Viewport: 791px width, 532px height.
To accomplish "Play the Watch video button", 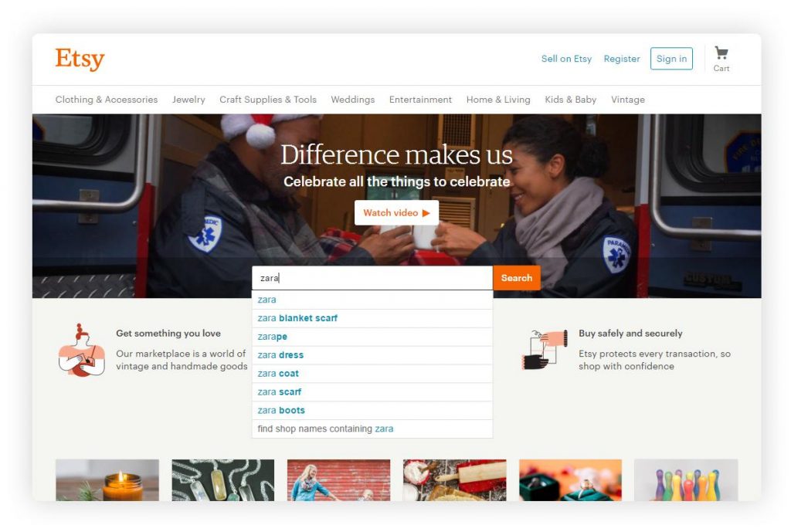I will (396, 213).
